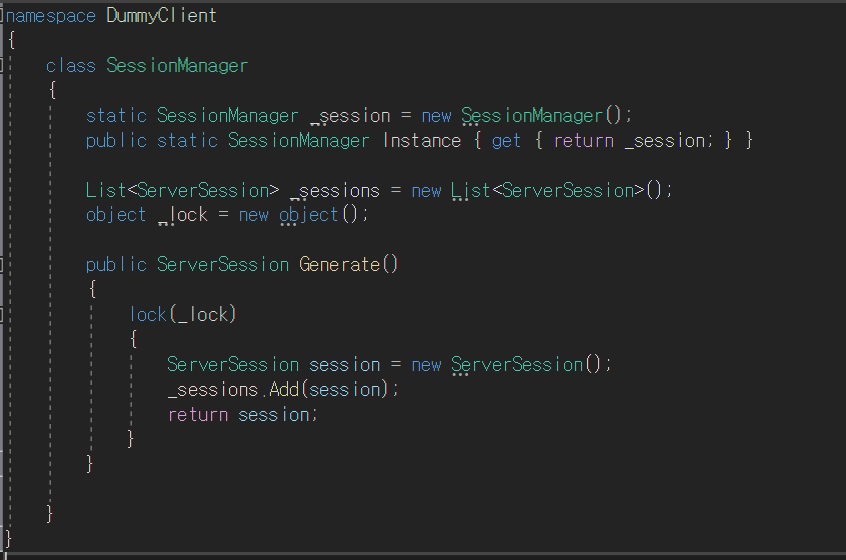Image resolution: width=846 pixels, height=560 pixels.
Task: Click 'ServerSession()' constructor call after new
Action: pyautogui.click(x=526, y=365)
